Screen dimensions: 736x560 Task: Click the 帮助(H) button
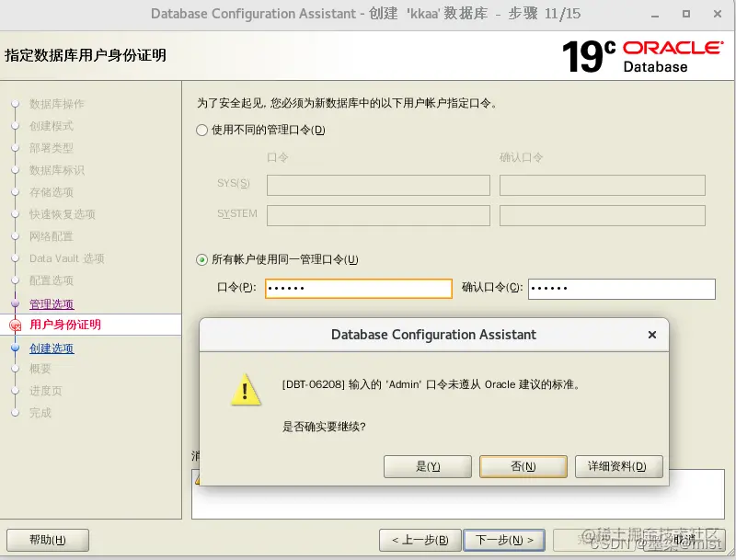click(48, 540)
